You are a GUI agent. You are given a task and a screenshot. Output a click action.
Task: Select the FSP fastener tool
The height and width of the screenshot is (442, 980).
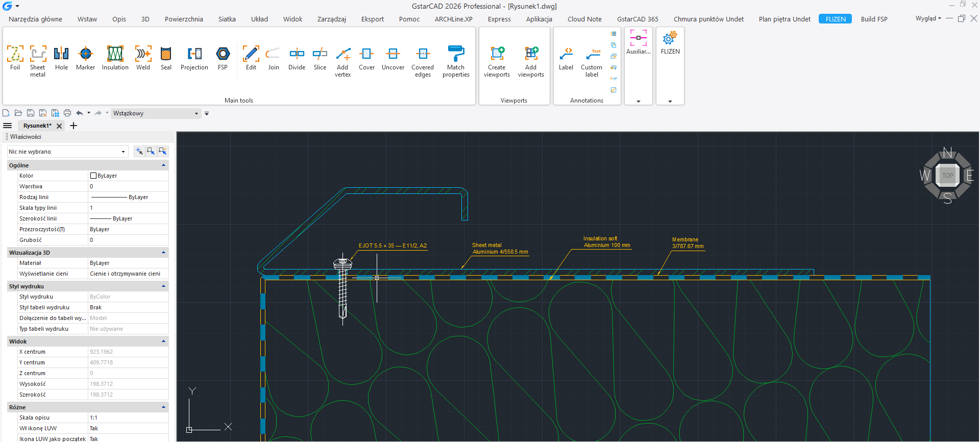click(223, 58)
